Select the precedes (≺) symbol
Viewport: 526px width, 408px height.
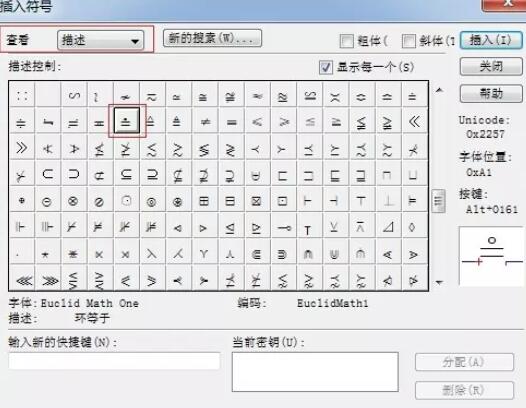(x=257, y=148)
